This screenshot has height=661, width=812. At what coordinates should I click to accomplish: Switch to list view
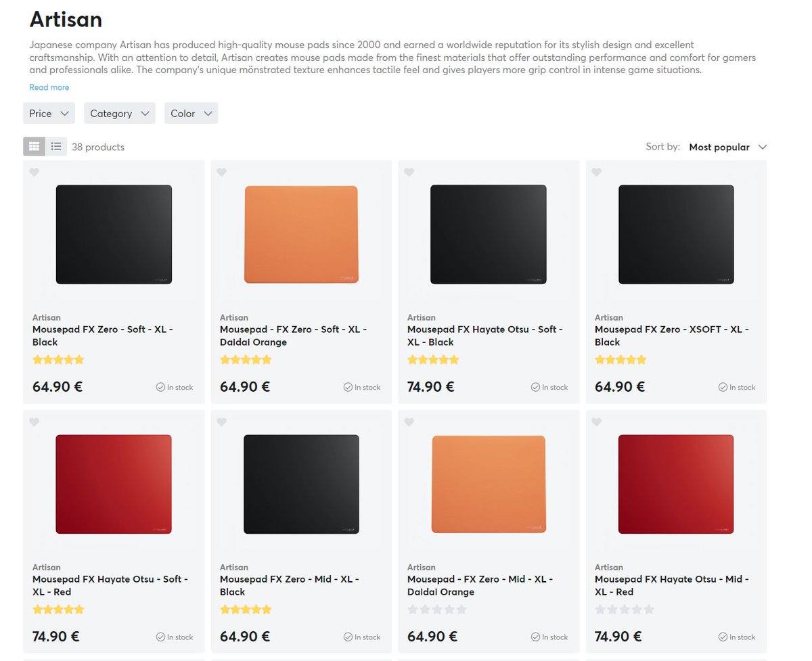point(56,146)
